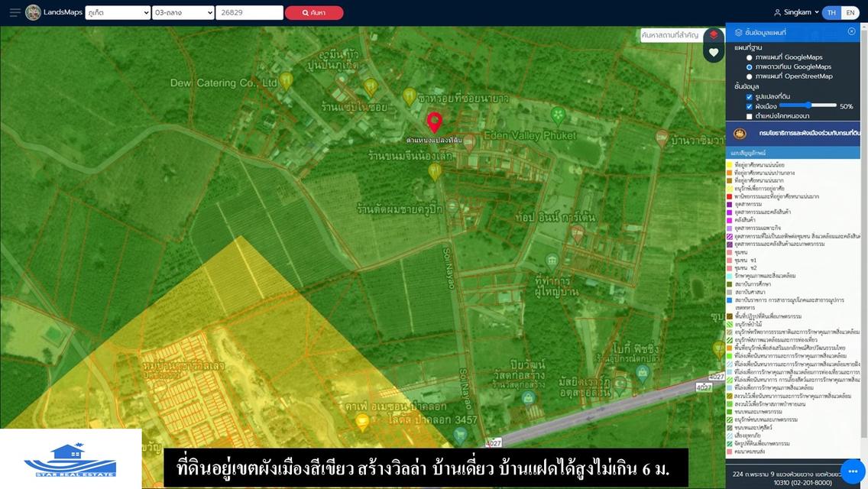Screen dimensions: 868x489
Task: Click the Star Real Estate logo
Action: tap(70, 459)
